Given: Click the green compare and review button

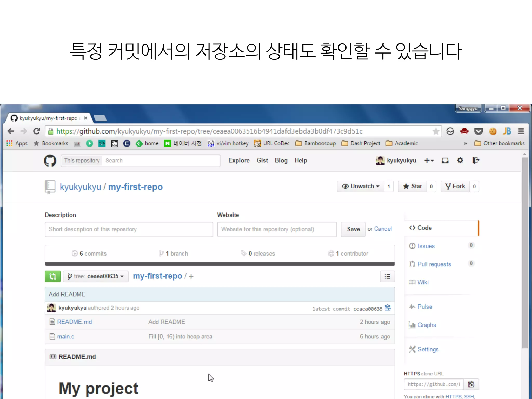Looking at the screenshot, I should tap(53, 276).
